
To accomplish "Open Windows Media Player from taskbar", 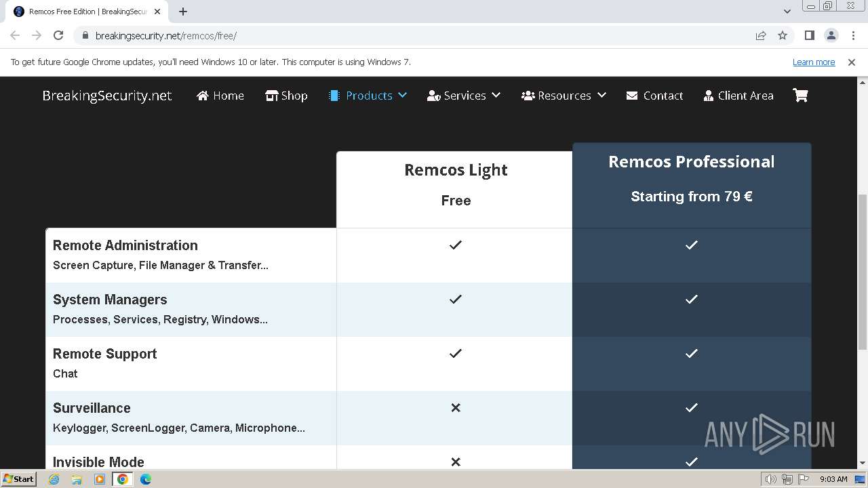I will (100, 479).
